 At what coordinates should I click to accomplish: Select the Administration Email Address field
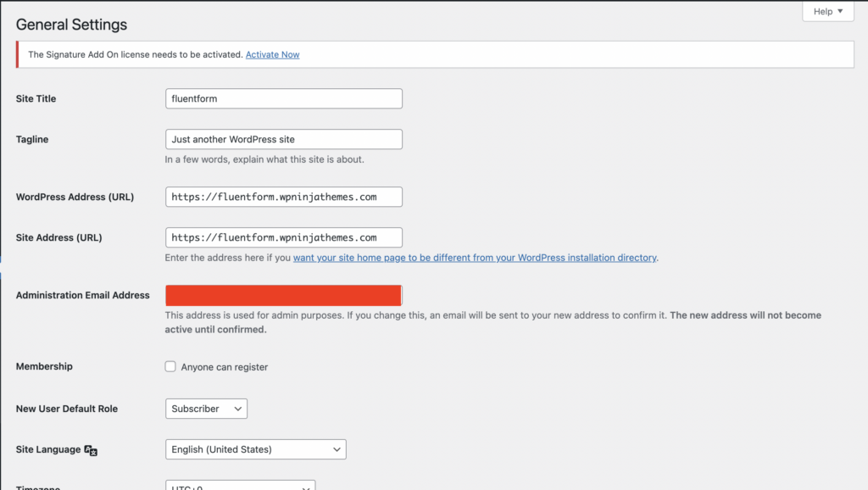point(283,295)
